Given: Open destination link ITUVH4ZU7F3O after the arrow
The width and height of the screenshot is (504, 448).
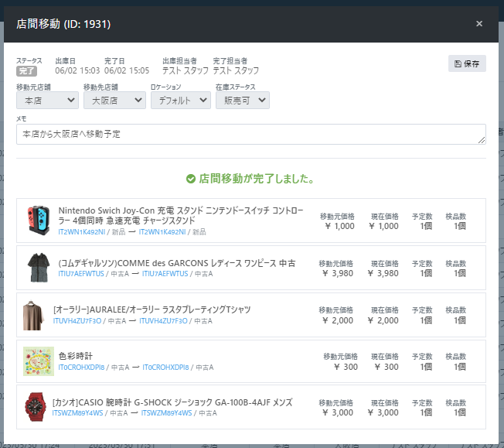Looking at the screenshot, I should (x=163, y=320).
